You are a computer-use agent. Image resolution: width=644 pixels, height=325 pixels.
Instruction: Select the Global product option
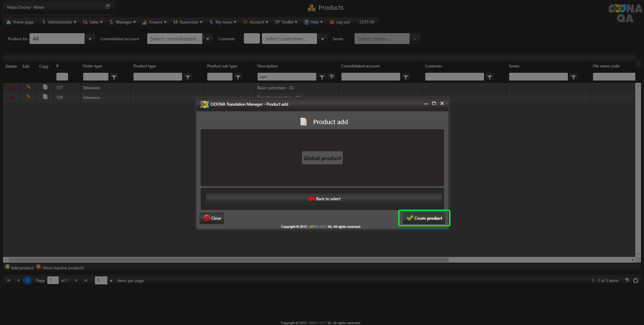(322, 158)
